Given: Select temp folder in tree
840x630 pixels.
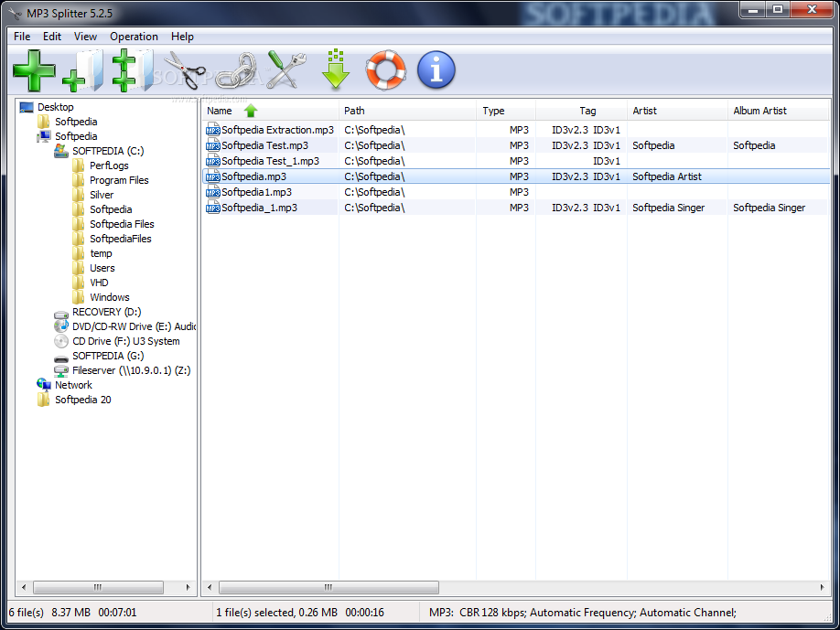Looking at the screenshot, I should point(101,253).
